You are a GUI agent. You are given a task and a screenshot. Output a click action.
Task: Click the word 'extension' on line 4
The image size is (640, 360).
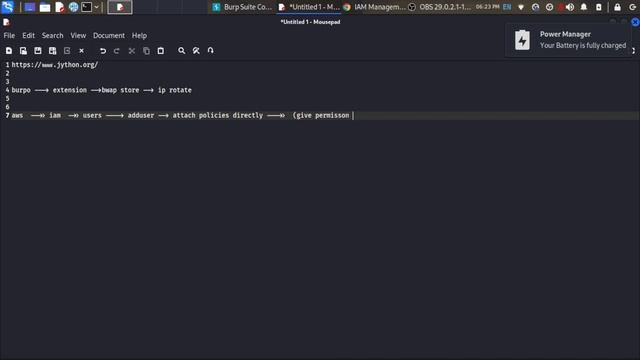click(x=69, y=90)
